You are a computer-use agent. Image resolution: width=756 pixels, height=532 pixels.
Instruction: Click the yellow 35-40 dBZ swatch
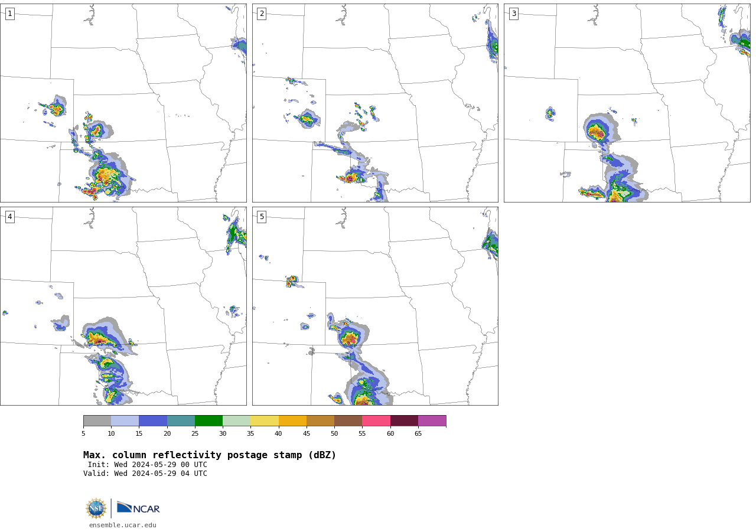point(265,421)
